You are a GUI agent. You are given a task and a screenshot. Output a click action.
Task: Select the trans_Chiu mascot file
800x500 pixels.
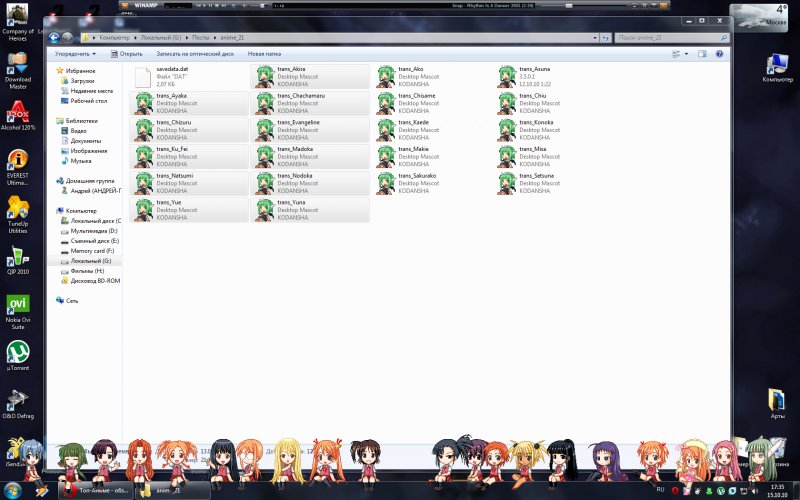[x=552, y=103]
